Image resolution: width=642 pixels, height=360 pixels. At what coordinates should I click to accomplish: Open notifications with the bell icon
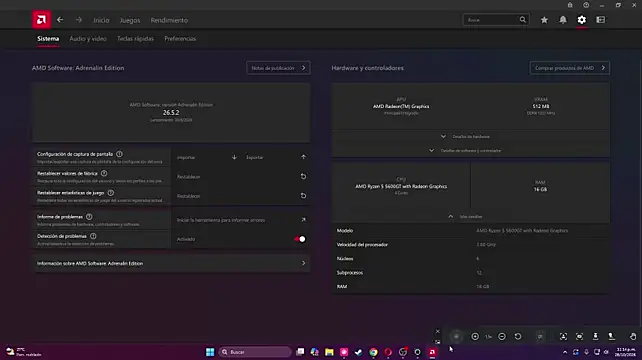point(563,20)
